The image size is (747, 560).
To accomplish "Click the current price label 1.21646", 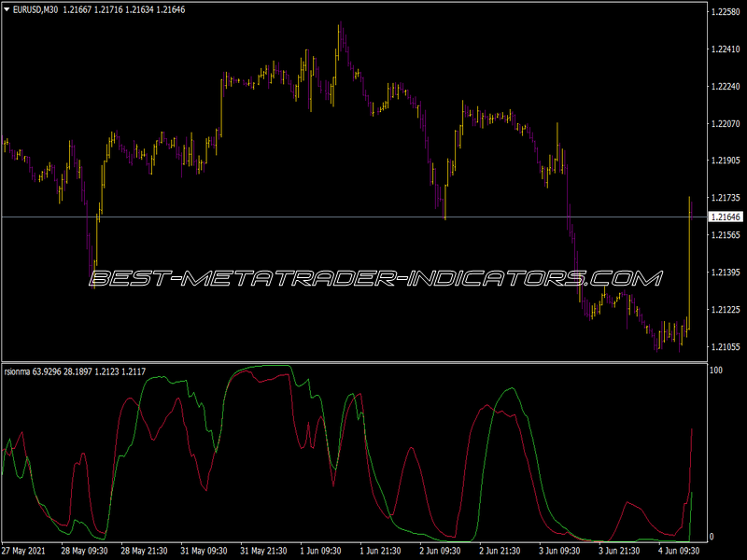I will 726,217.
